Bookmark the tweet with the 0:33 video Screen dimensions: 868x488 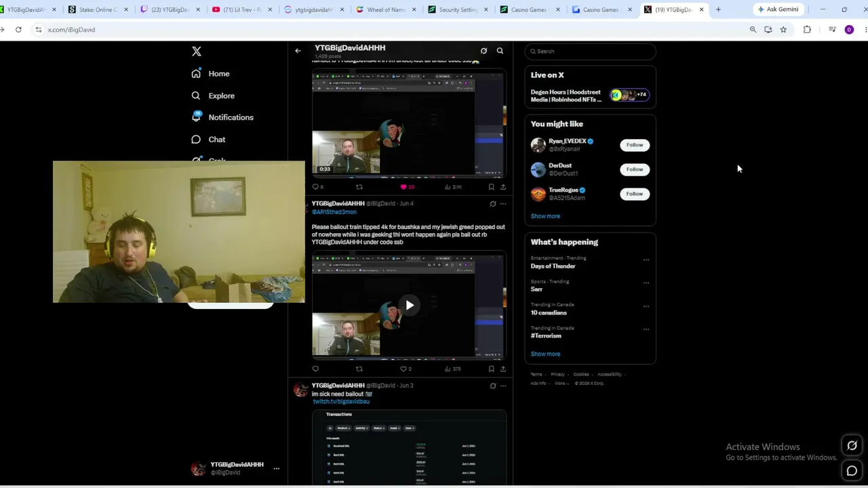[x=491, y=187]
